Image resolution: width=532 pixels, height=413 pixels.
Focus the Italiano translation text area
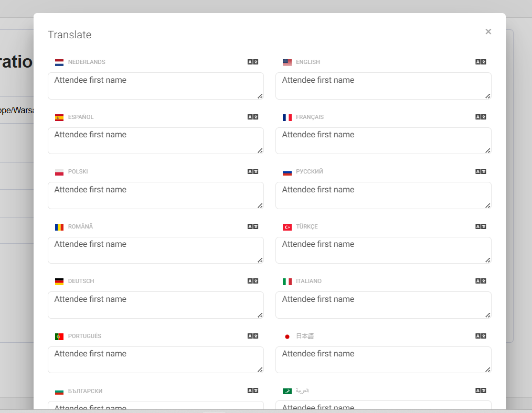(x=383, y=305)
